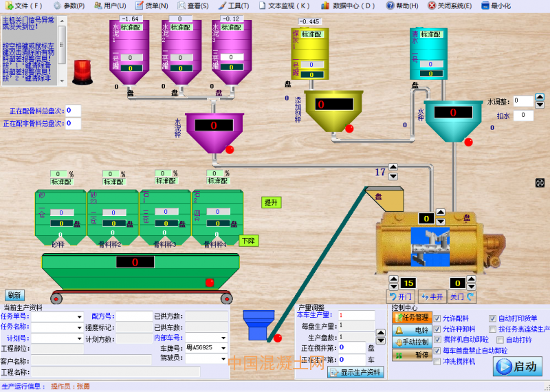This screenshot has height=392, width=550.
Task: Click the black fan icon at right edge
Action: point(540,183)
